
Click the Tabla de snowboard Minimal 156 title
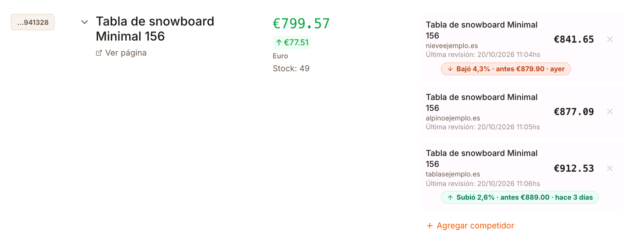click(x=155, y=29)
